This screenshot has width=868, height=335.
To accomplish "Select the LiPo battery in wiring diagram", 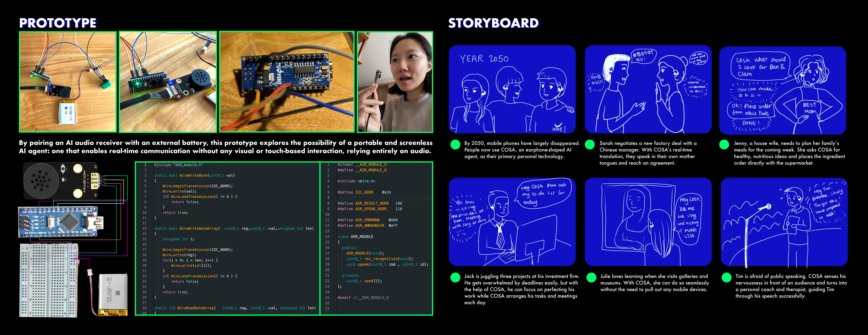I will [x=114, y=294].
